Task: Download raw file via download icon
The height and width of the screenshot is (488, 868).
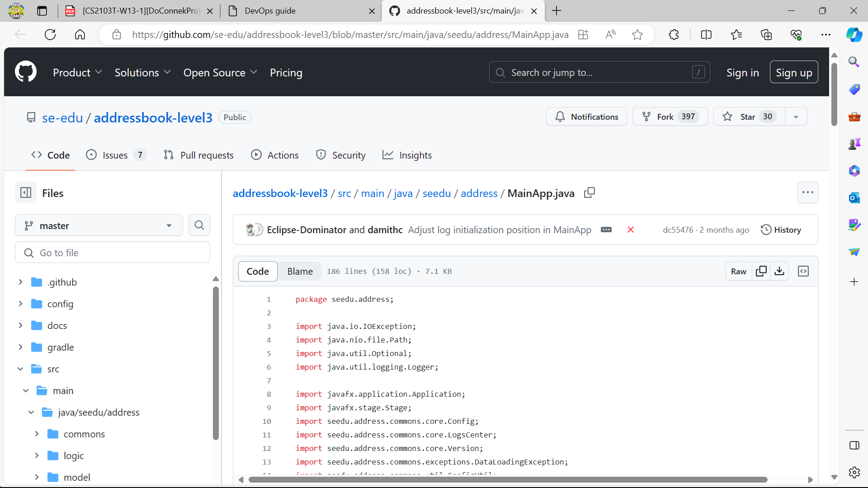Action: click(779, 271)
